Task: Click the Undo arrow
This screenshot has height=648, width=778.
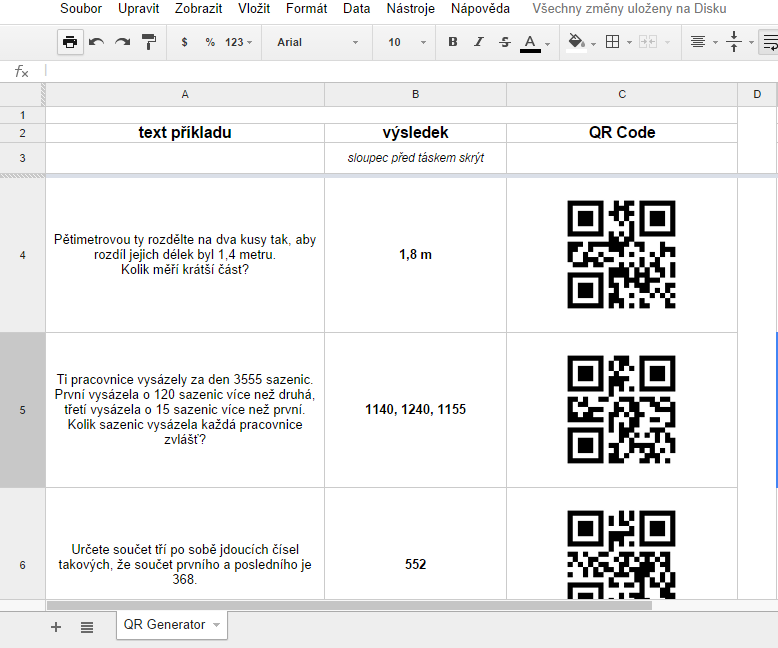Action: tap(96, 42)
